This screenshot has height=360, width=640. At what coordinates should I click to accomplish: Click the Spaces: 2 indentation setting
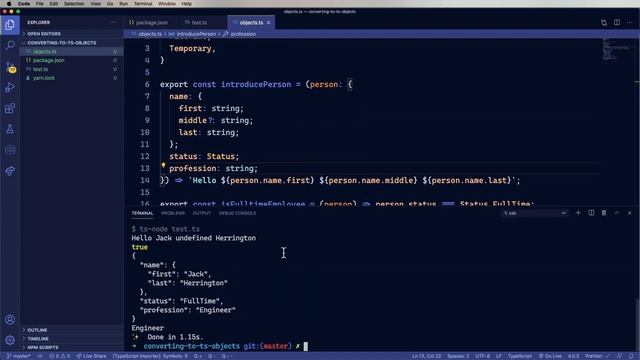pos(458,356)
